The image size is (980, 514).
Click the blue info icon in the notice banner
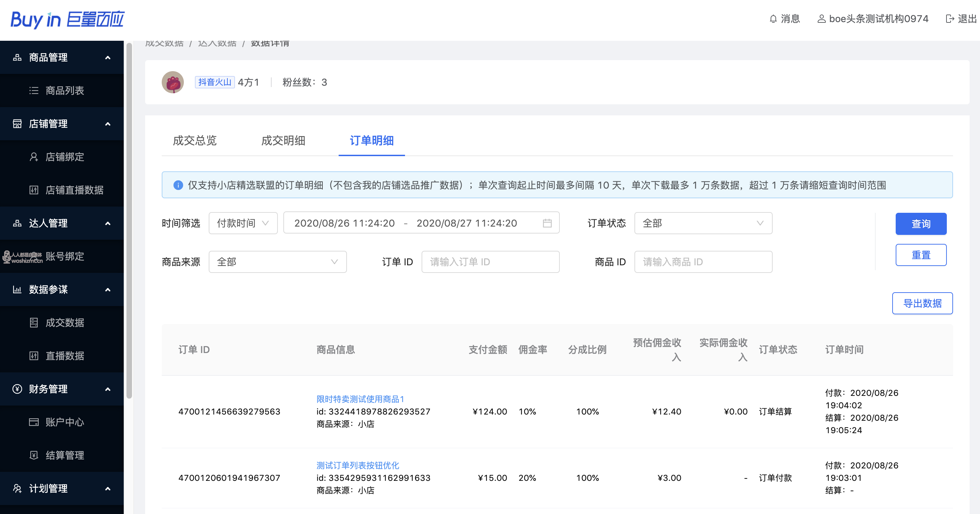click(178, 185)
